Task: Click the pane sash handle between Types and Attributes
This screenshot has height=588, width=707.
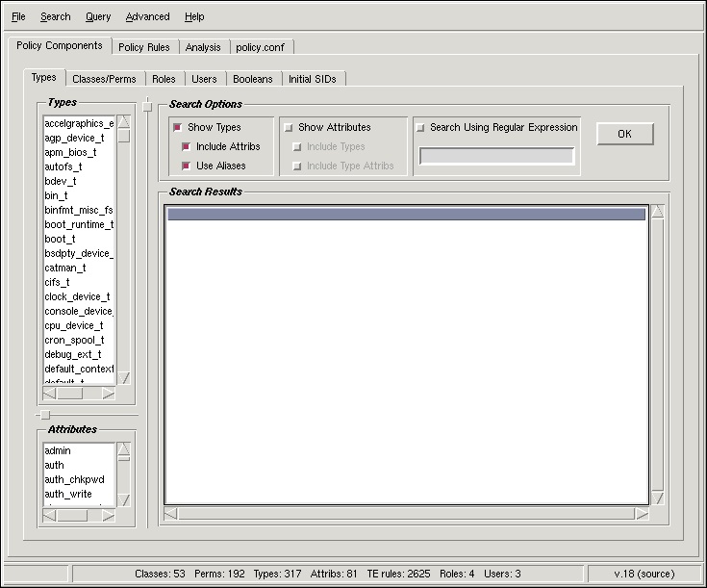Action: (44, 415)
